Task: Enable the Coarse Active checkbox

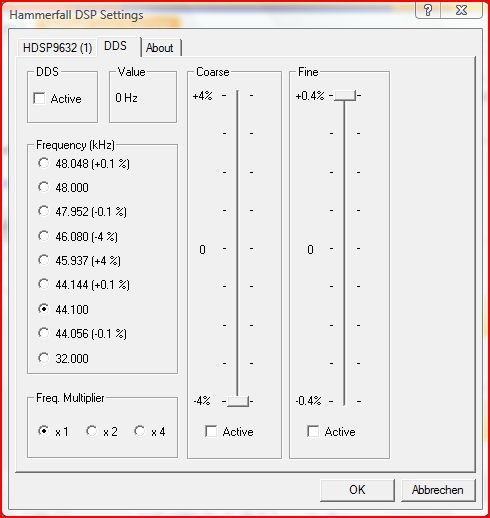Action: point(211,431)
